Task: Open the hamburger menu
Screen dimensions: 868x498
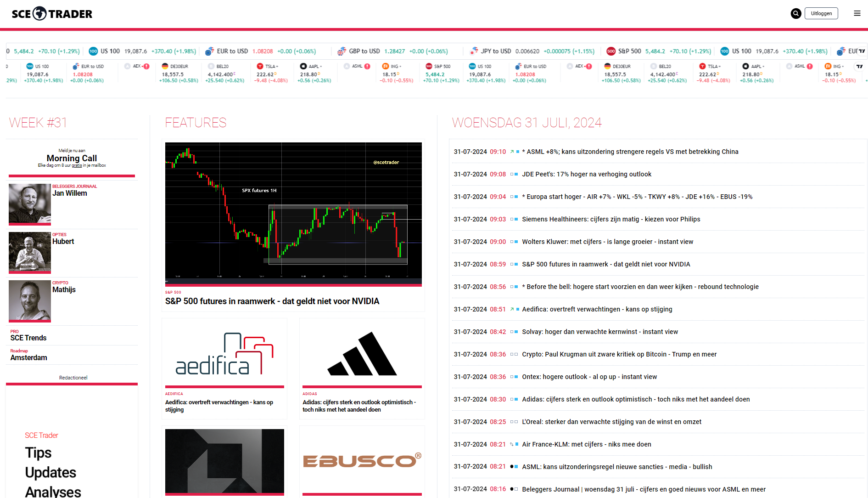Action: (x=857, y=14)
